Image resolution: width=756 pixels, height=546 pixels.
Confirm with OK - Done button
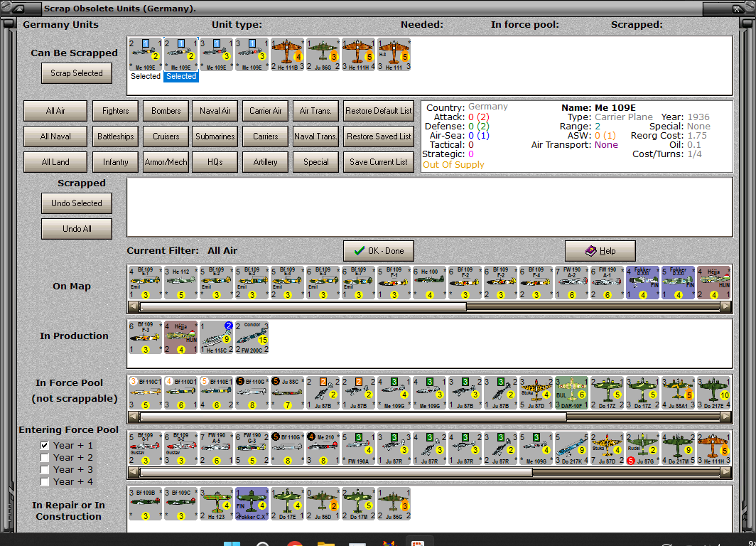tap(379, 251)
